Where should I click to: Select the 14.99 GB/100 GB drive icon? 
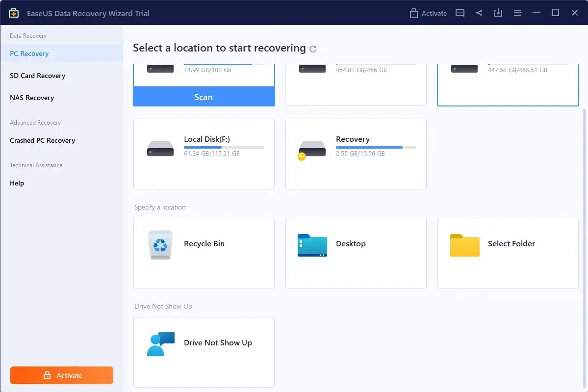160,69
